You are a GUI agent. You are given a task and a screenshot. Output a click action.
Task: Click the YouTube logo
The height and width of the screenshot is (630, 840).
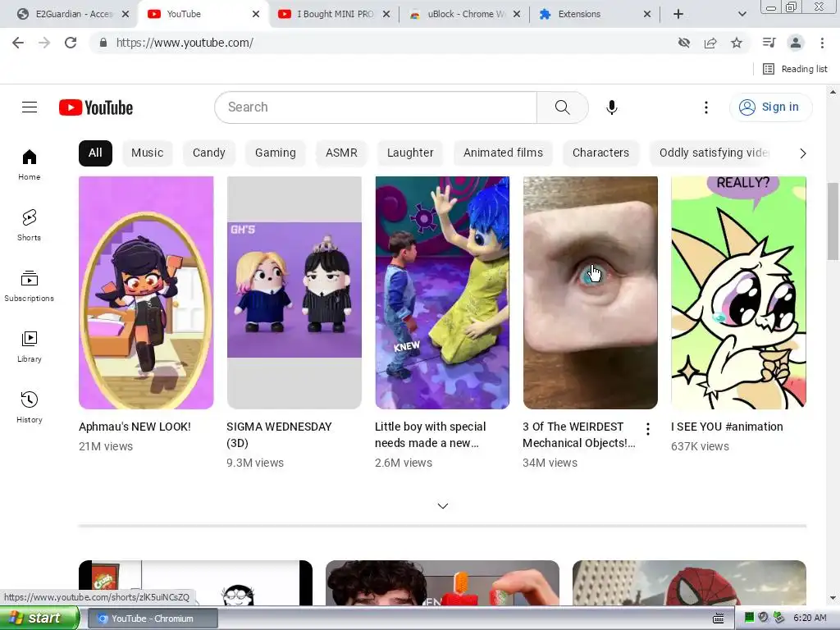(x=96, y=107)
